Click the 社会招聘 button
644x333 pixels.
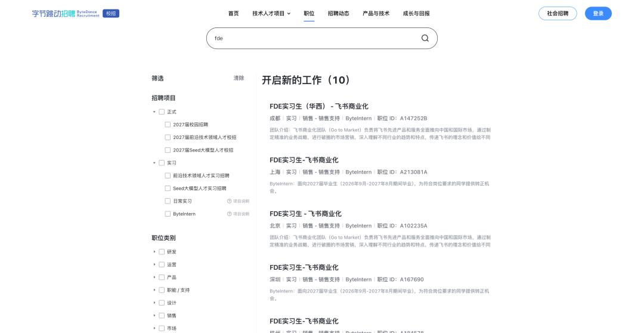tap(558, 14)
